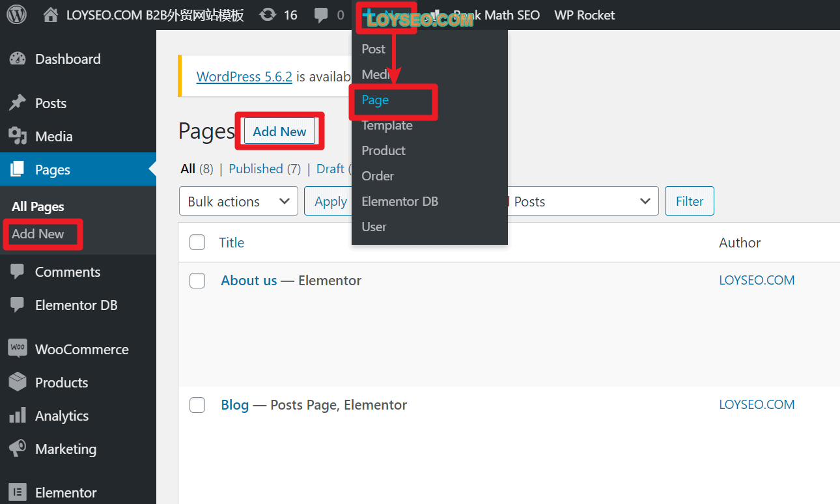840x504 pixels.
Task: Sort pages by the Title column
Action: click(x=231, y=243)
